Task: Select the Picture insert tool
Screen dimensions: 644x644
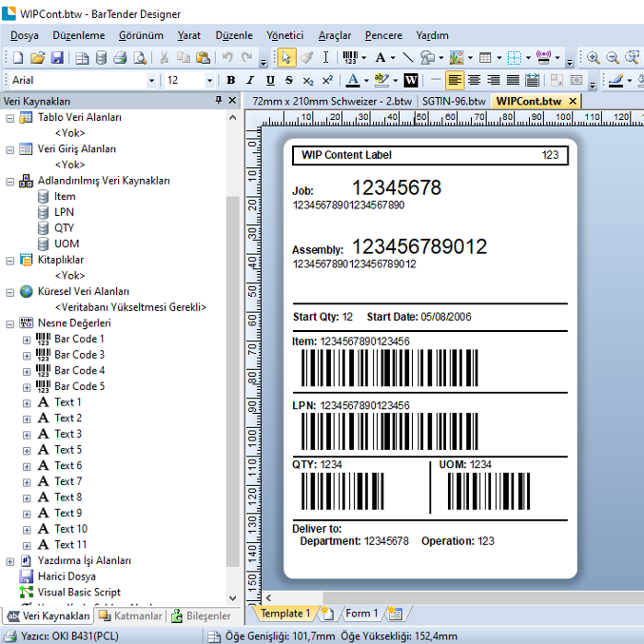Action: (456, 58)
